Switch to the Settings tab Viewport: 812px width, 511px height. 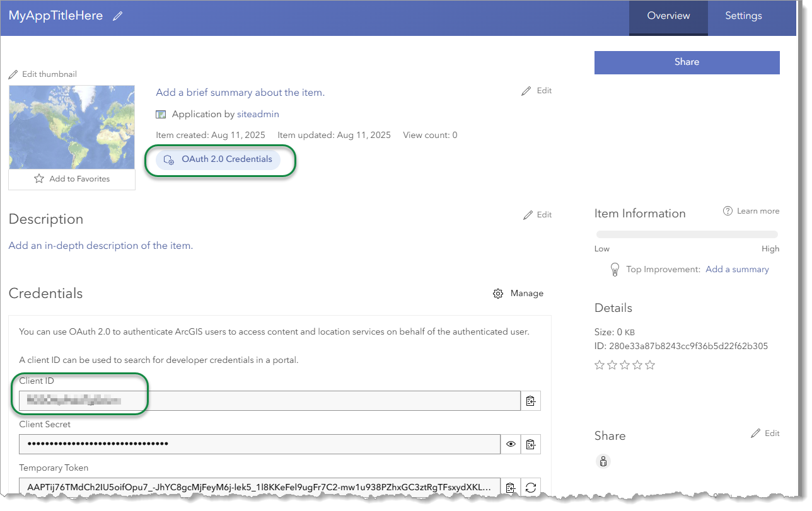coord(743,16)
